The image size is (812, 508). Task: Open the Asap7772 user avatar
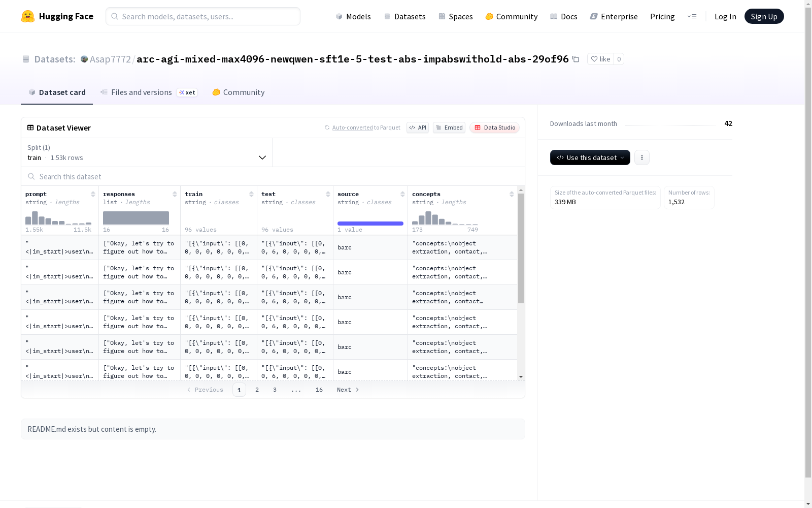[x=84, y=59]
